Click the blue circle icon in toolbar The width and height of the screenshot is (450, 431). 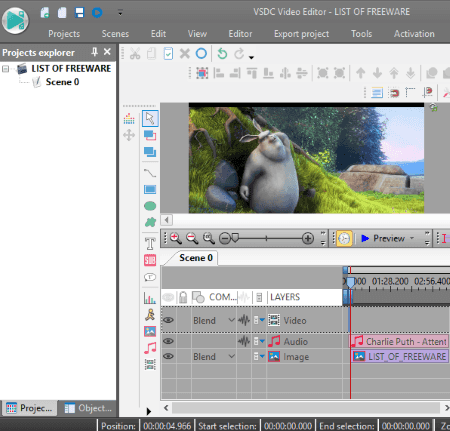(201, 53)
